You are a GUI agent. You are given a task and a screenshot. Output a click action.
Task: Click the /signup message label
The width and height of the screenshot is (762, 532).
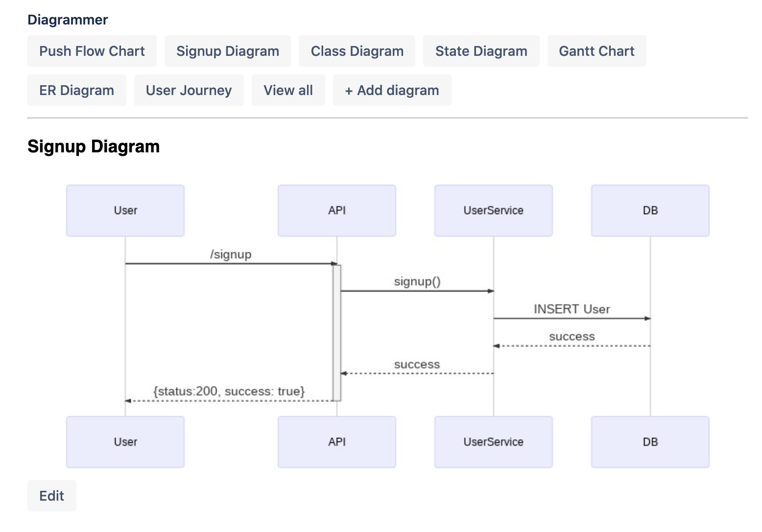231,255
